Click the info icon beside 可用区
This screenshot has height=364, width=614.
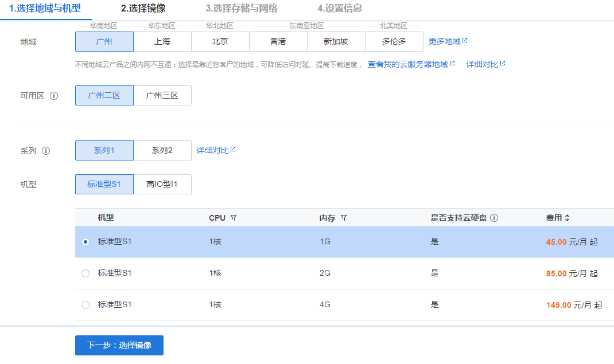coord(54,96)
